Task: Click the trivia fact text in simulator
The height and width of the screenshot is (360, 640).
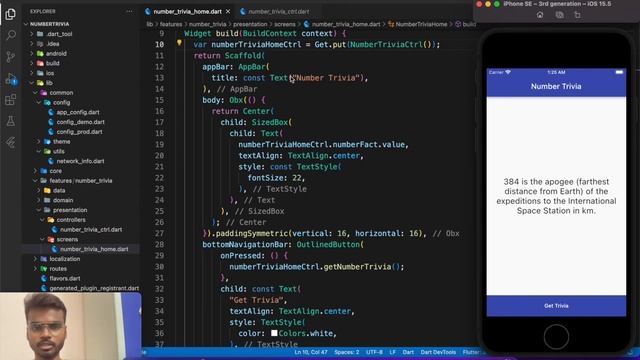Action: click(556, 196)
